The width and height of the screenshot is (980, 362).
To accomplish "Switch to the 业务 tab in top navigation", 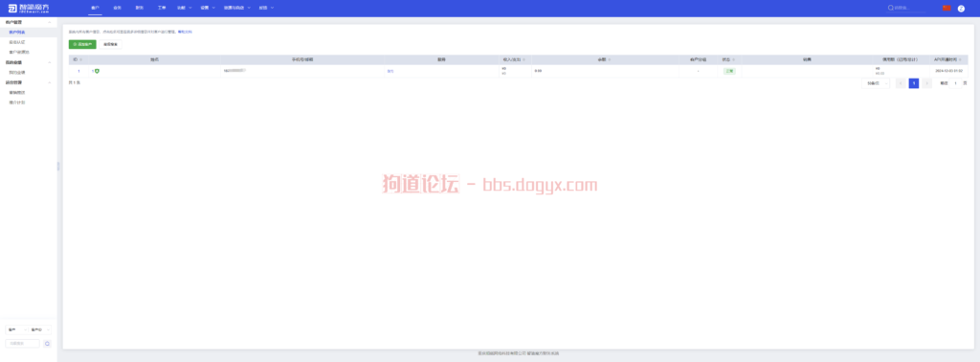I will tap(117, 8).
